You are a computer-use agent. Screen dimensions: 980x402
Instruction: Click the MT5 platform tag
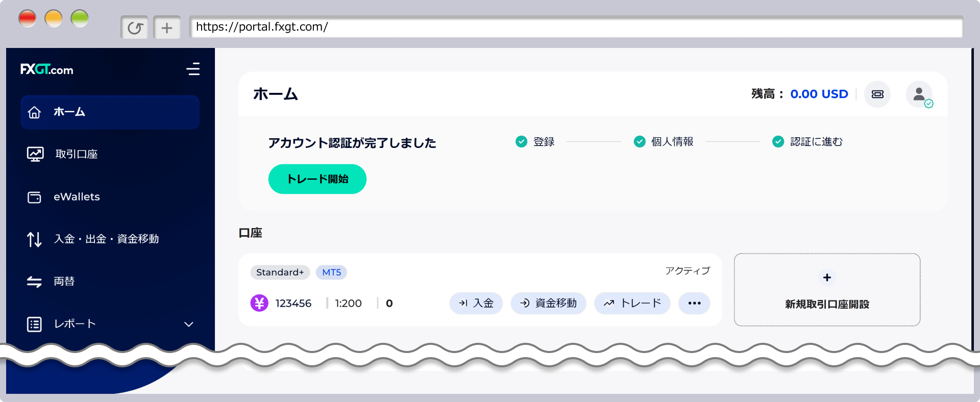pos(331,272)
